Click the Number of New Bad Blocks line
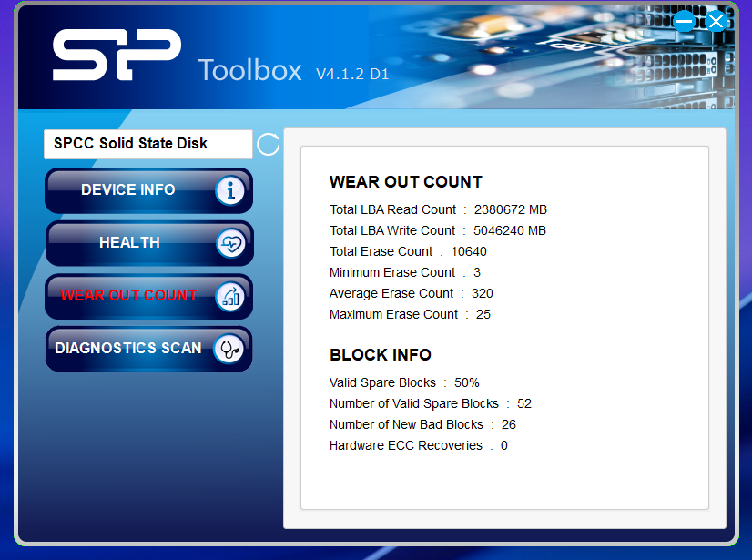This screenshot has height=560, width=752. pyautogui.click(x=422, y=424)
